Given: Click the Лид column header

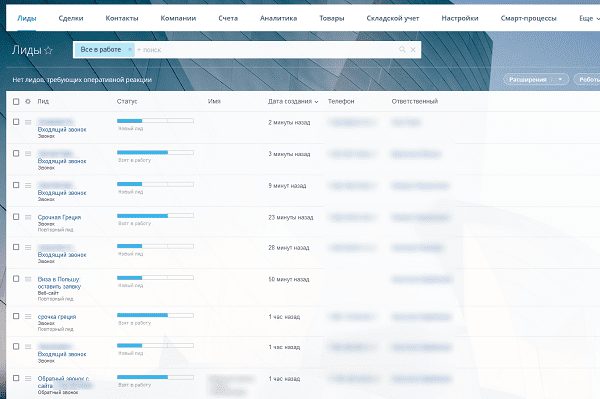Looking at the screenshot, I should [x=43, y=101].
